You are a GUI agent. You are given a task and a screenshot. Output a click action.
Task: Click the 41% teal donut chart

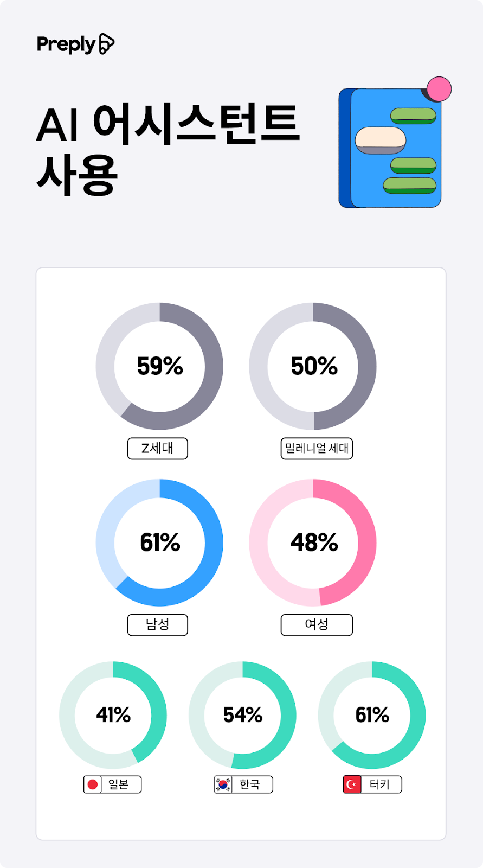click(113, 715)
